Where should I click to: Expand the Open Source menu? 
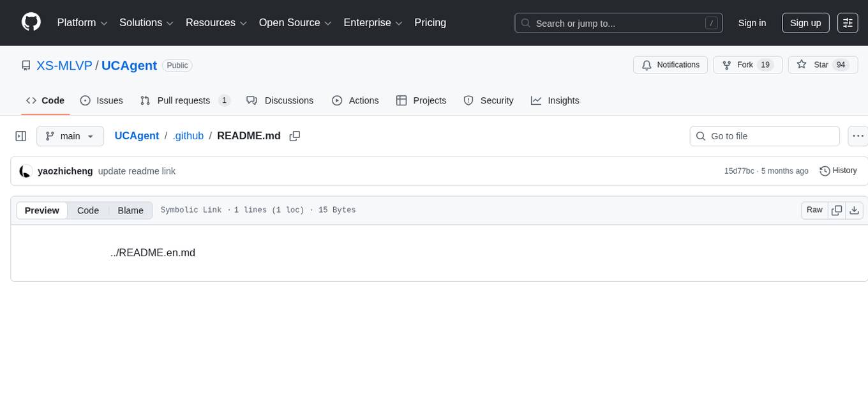click(295, 22)
